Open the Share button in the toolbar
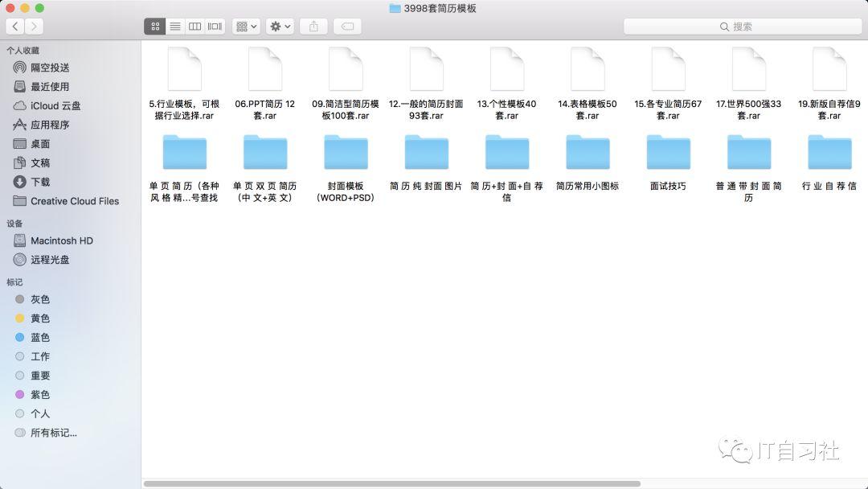Viewport: 868px width, 489px height. click(313, 26)
